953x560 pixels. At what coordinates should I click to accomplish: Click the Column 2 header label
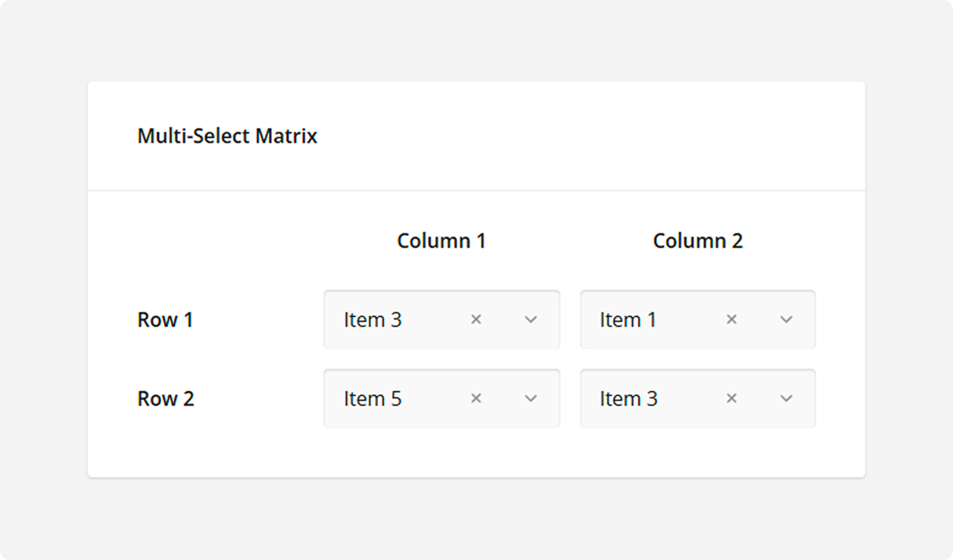pyautogui.click(x=697, y=241)
